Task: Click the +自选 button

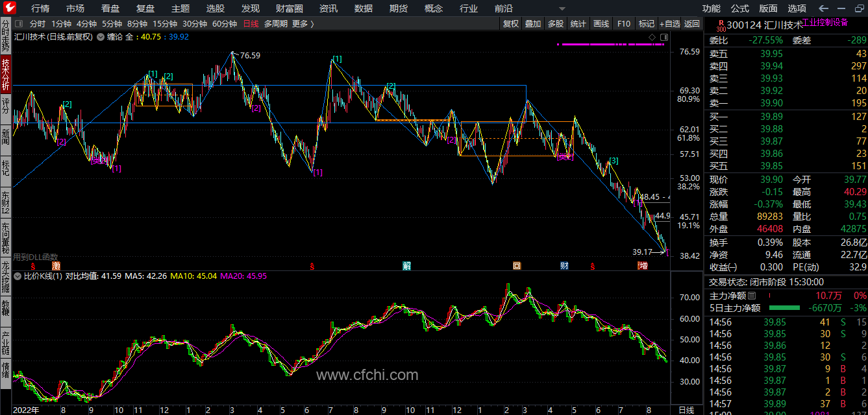Action: click(669, 24)
